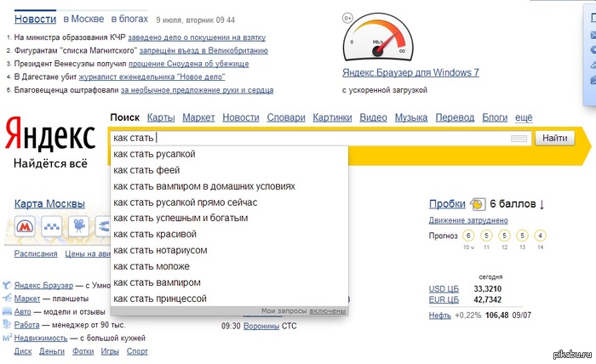Open the Нефть oil price link
596x364 pixels.
click(x=440, y=315)
